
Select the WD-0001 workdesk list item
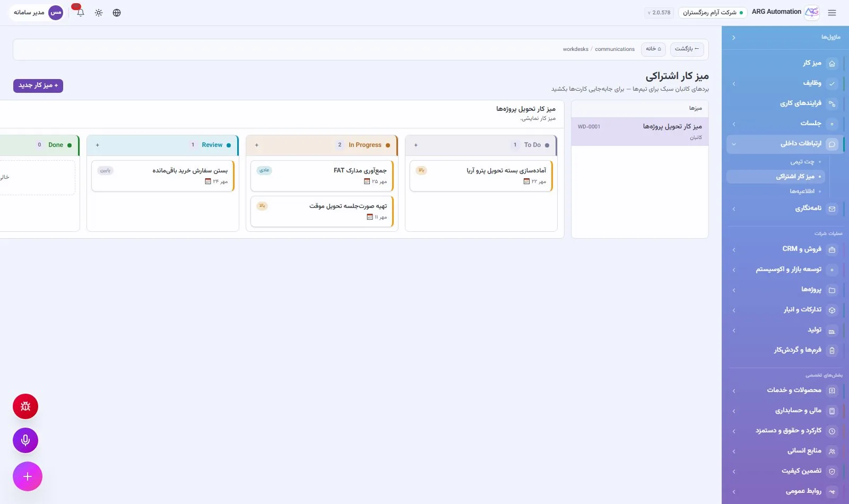[x=640, y=132]
